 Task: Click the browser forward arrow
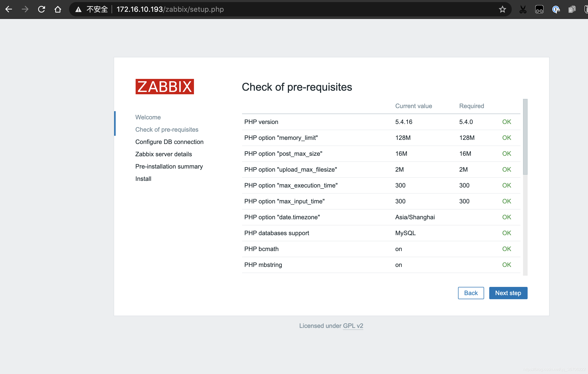coord(25,9)
